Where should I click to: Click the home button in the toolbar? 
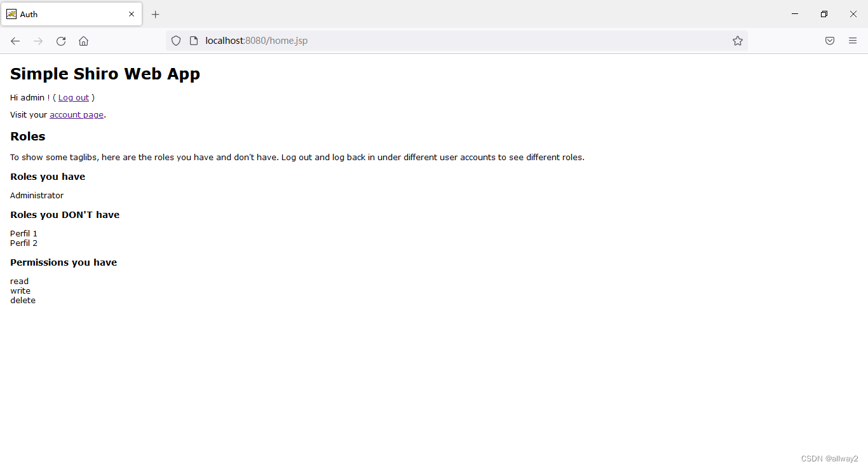pyautogui.click(x=83, y=41)
